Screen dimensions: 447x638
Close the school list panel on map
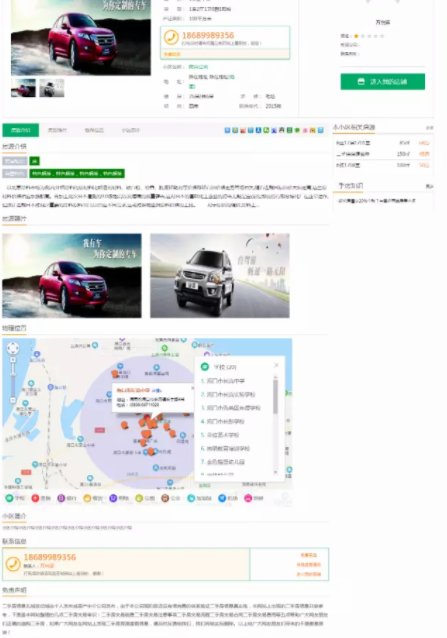[x=277, y=365]
